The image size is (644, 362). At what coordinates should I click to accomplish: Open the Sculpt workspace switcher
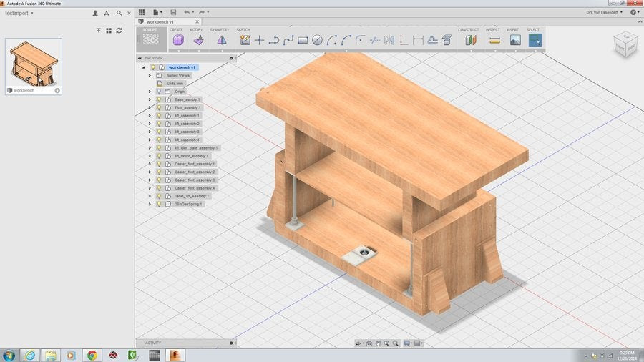151,39
